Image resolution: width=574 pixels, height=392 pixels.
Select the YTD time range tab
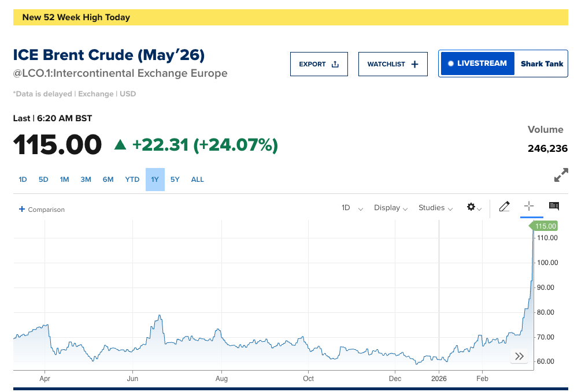click(132, 180)
